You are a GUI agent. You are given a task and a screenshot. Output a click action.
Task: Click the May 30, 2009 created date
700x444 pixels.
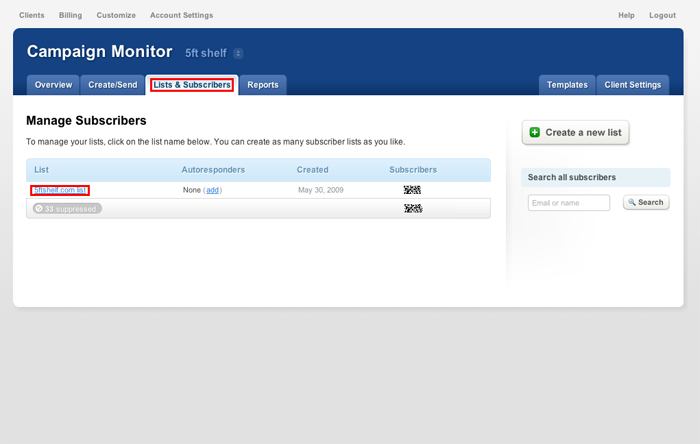pyautogui.click(x=321, y=190)
